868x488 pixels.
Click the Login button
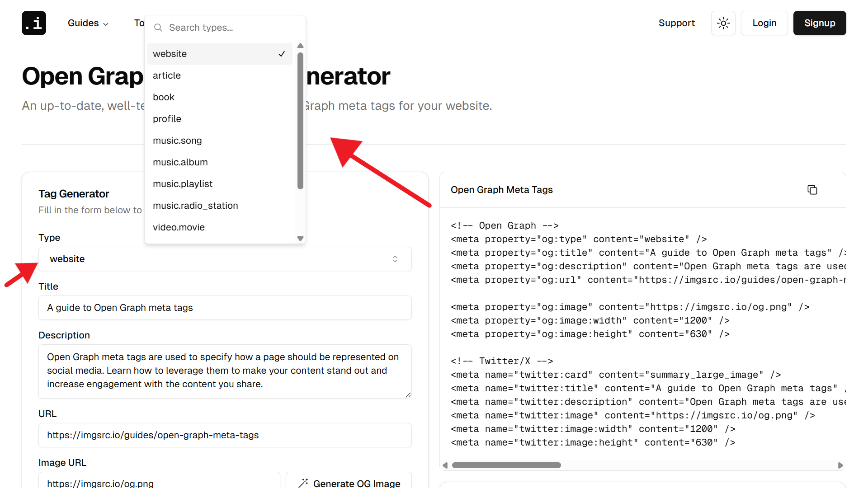click(x=764, y=23)
